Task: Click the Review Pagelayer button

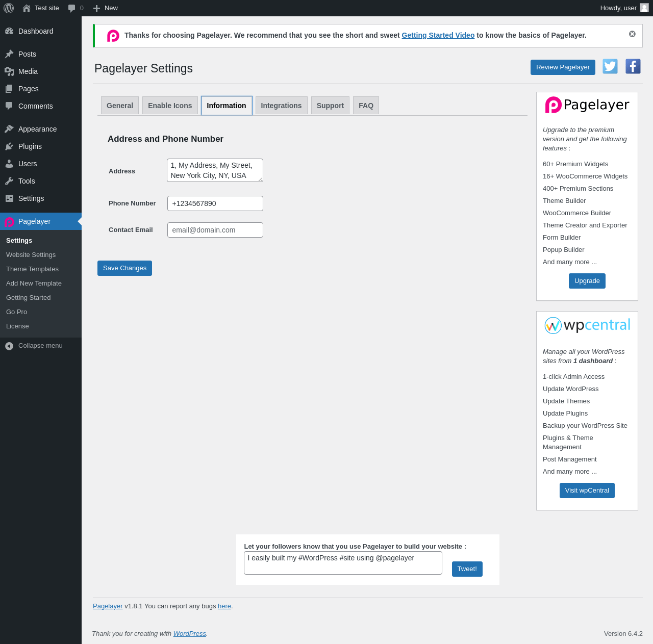Action: click(x=563, y=67)
